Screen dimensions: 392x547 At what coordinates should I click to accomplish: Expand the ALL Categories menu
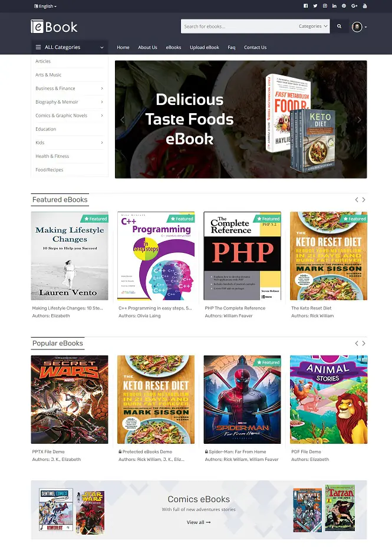[70, 47]
